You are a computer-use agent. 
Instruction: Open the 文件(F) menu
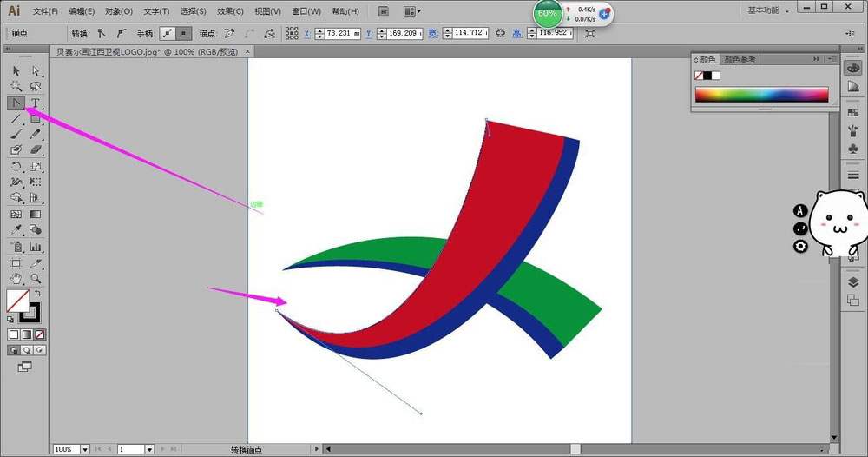pyautogui.click(x=45, y=11)
